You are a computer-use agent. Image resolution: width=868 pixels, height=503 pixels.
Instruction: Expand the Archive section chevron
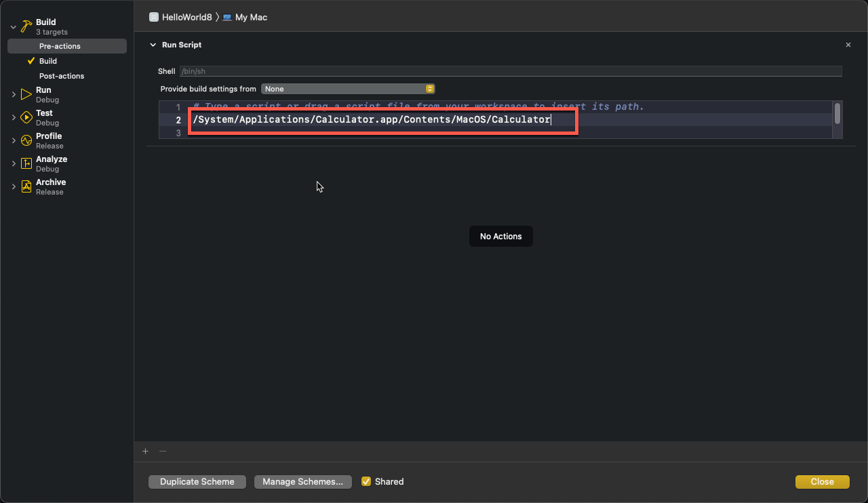click(x=14, y=186)
